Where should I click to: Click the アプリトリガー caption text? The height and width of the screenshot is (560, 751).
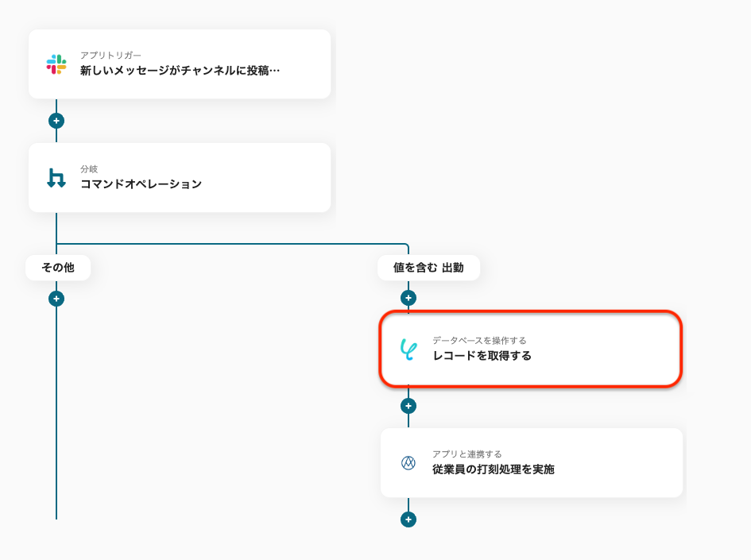click(110, 56)
